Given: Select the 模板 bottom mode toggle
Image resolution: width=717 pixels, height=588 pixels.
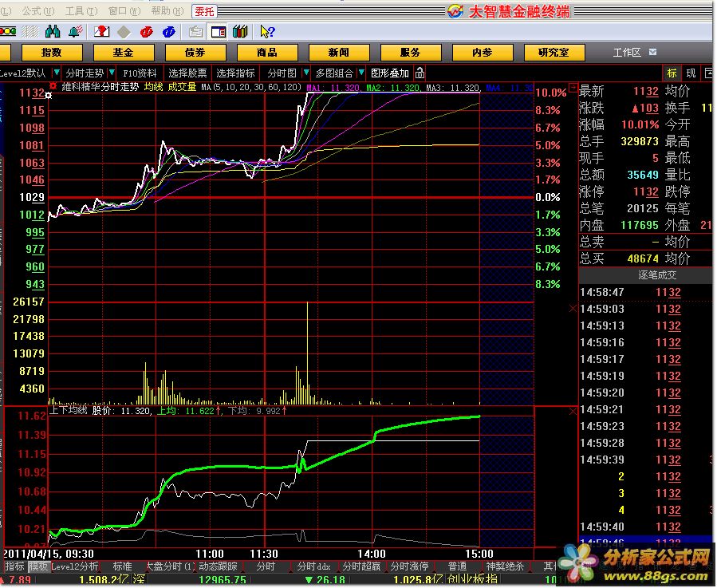Looking at the screenshot, I should click(38, 566).
